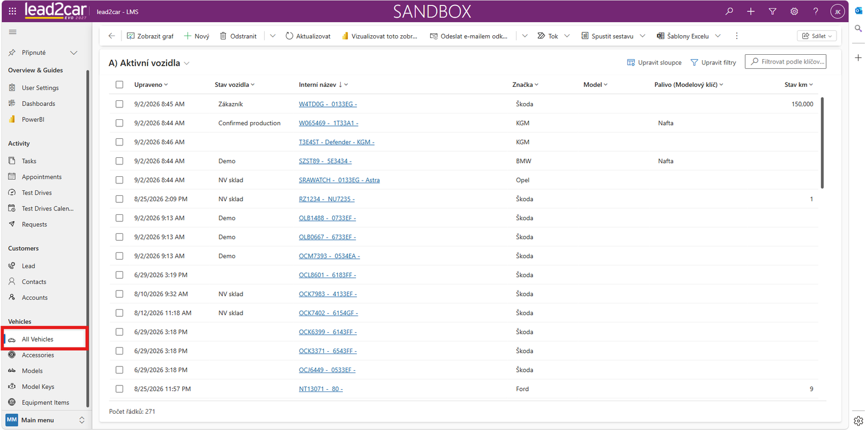Viewport: 868px width, 430px height.
Task: Open the A) Aktivní vozidla view selector
Action: (x=149, y=63)
